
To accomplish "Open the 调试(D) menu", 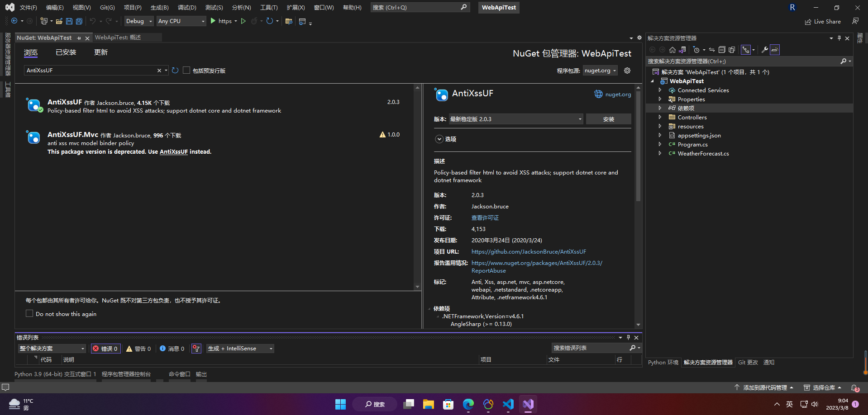I will coord(187,8).
